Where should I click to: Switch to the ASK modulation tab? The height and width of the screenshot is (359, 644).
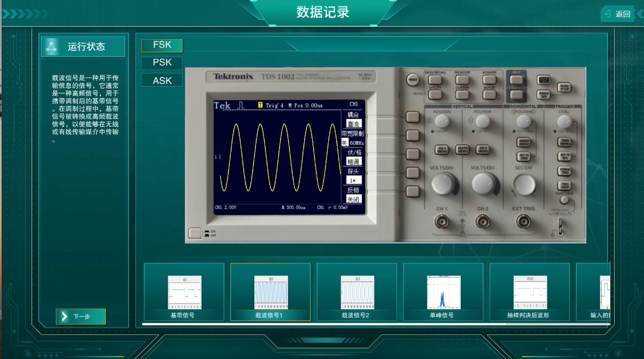162,81
